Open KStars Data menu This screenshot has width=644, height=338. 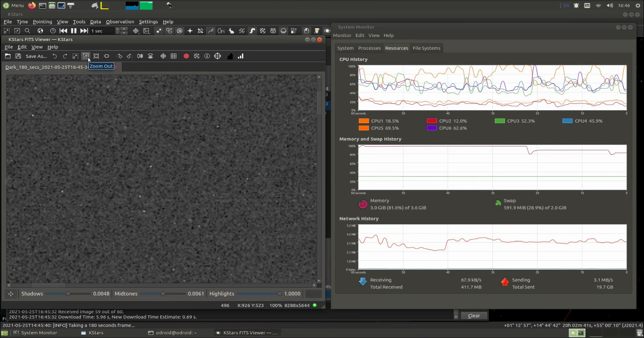coord(95,22)
